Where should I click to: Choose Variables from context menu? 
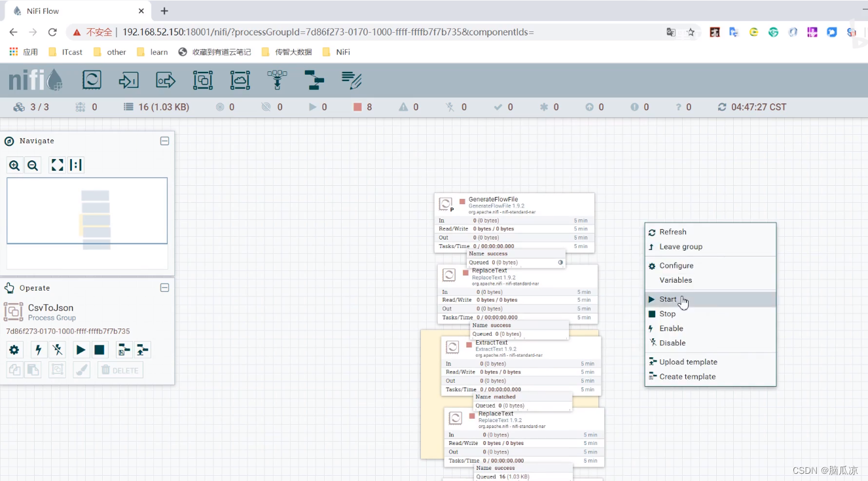710,280
